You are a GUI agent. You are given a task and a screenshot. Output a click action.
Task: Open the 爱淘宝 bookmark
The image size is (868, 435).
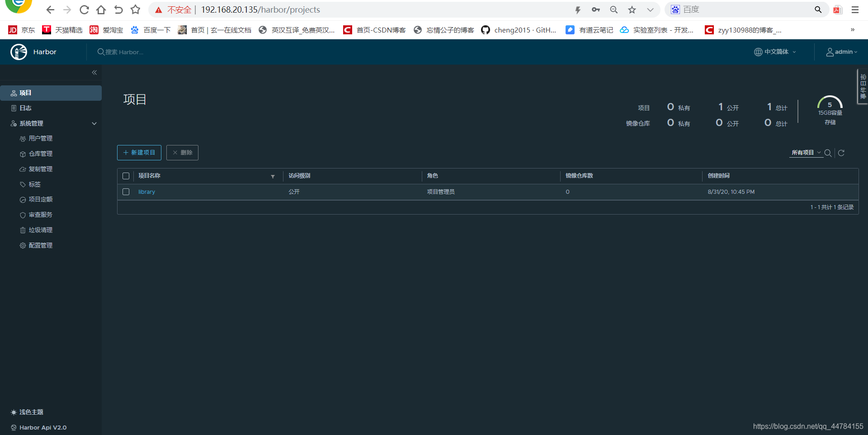pyautogui.click(x=106, y=30)
